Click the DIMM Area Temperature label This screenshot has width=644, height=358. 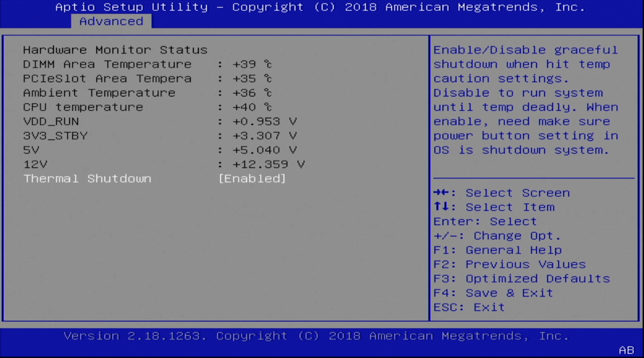coord(107,64)
